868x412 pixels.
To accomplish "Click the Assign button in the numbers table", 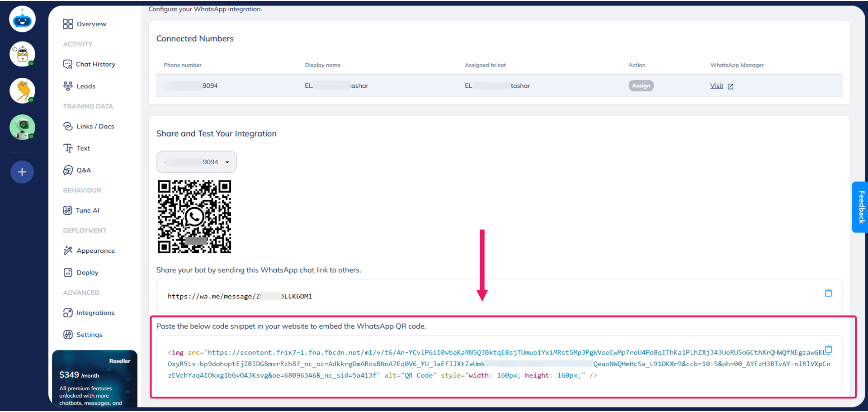I will point(641,85).
